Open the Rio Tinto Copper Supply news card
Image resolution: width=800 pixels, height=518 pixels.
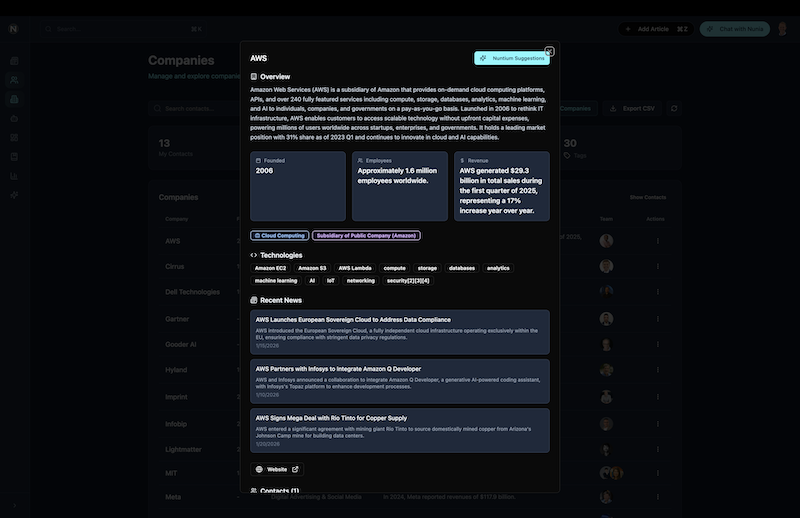pyautogui.click(x=400, y=430)
